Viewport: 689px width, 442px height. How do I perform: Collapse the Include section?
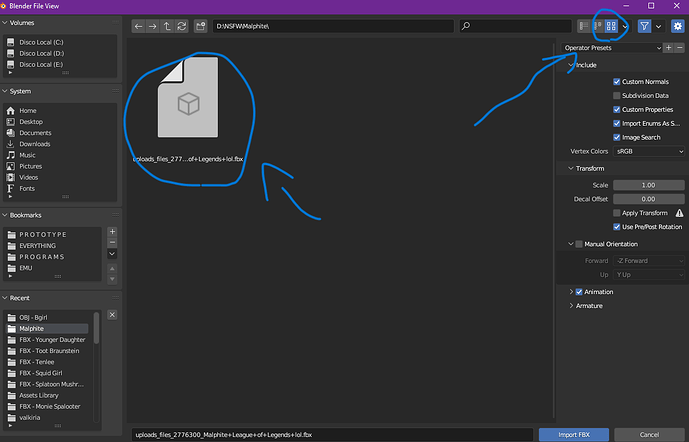point(571,65)
